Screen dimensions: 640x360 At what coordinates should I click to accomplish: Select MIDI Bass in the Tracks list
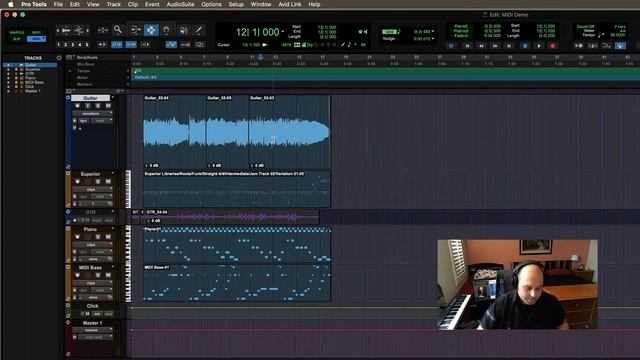(34, 82)
